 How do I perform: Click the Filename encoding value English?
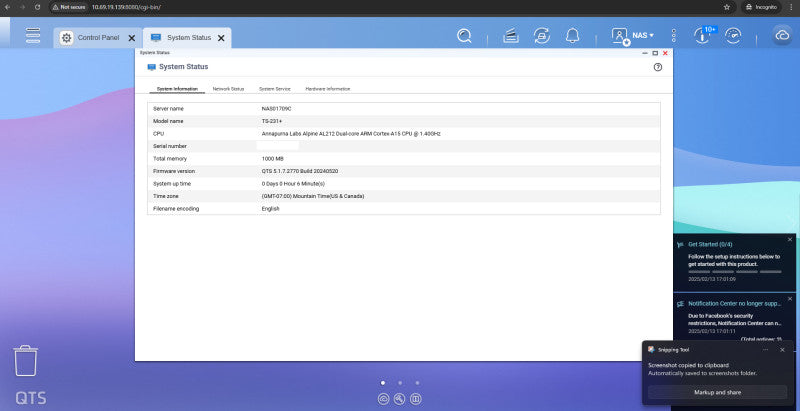[270, 209]
